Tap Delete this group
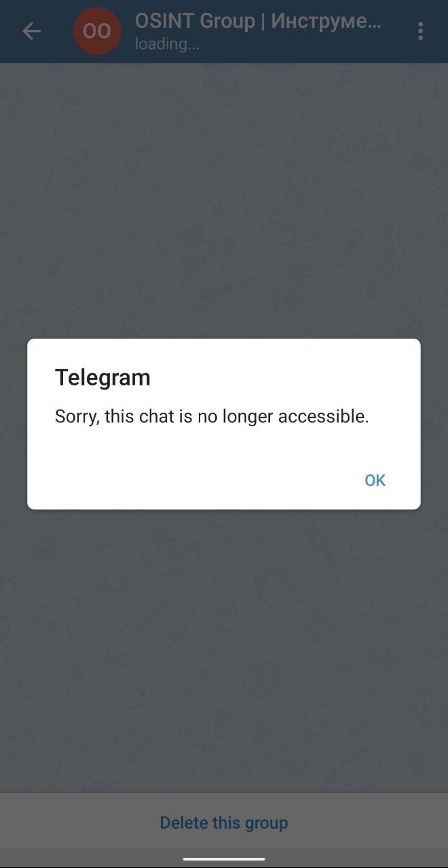Image resolution: width=448 pixels, height=868 pixels. pos(224,823)
